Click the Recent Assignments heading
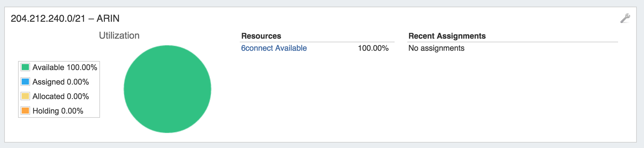The width and height of the screenshot is (644, 148). click(447, 36)
